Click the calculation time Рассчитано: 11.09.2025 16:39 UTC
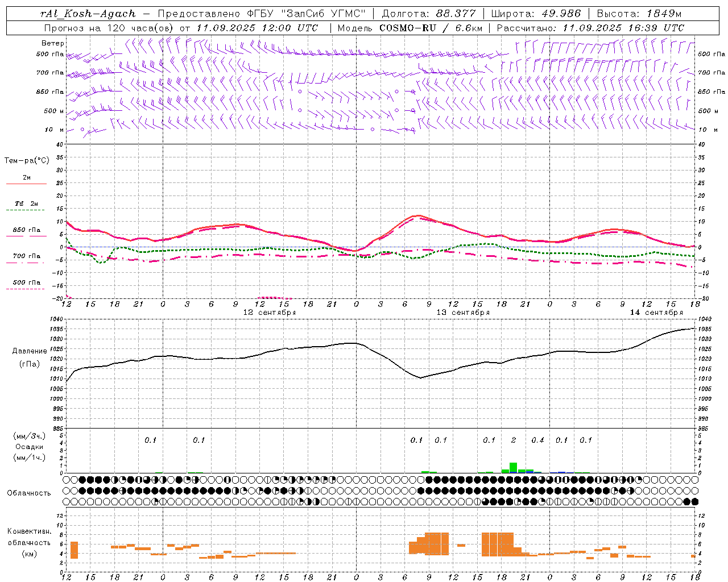Image resolution: width=728 pixels, height=582 pixels. (590, 28)
